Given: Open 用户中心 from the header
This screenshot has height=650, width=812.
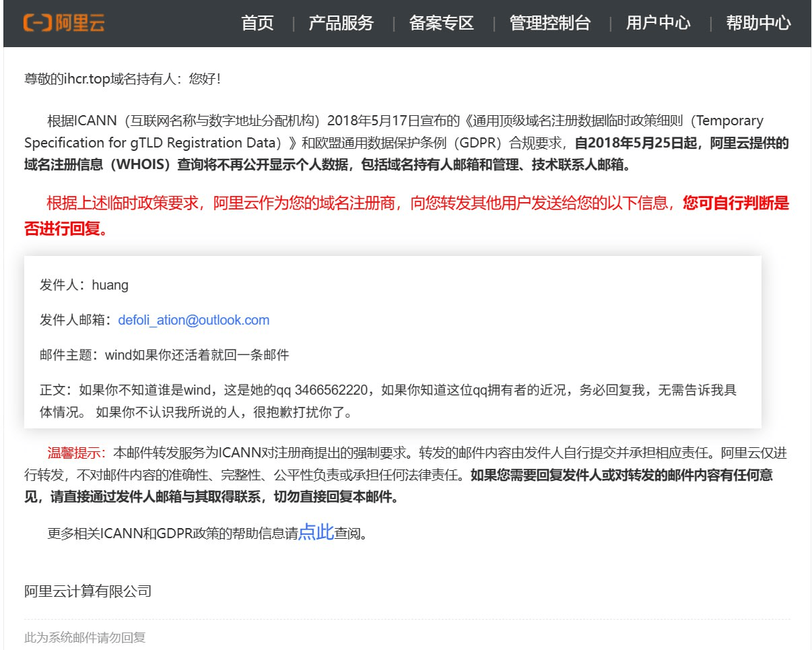Looking at the screenshot, I should click(658, 23).
